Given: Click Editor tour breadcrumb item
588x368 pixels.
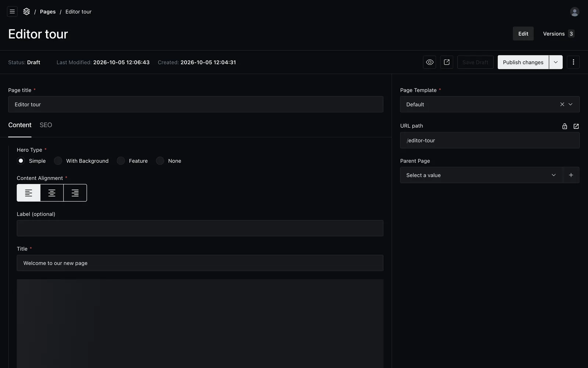Looking at the screenshot, I should pyautogui.click(x=78, y=12).
